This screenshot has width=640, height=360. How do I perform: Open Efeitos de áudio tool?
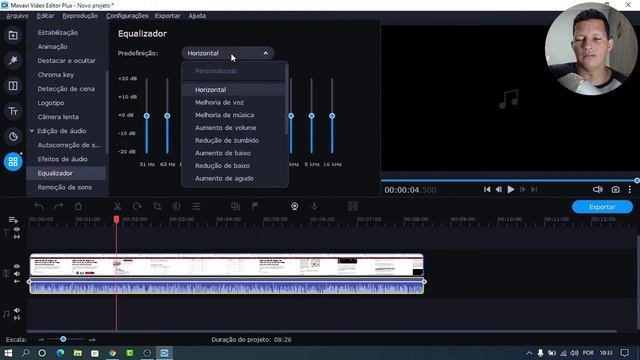click(62, 159)
